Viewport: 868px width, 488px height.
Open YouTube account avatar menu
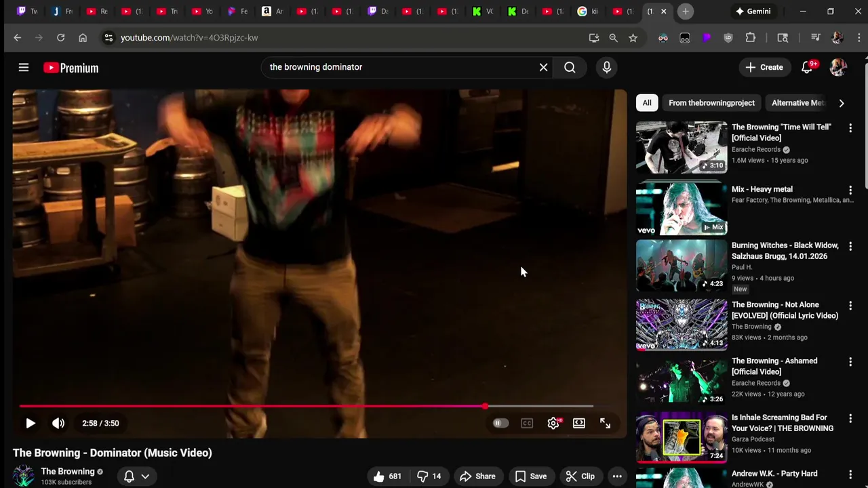point(838,67)
